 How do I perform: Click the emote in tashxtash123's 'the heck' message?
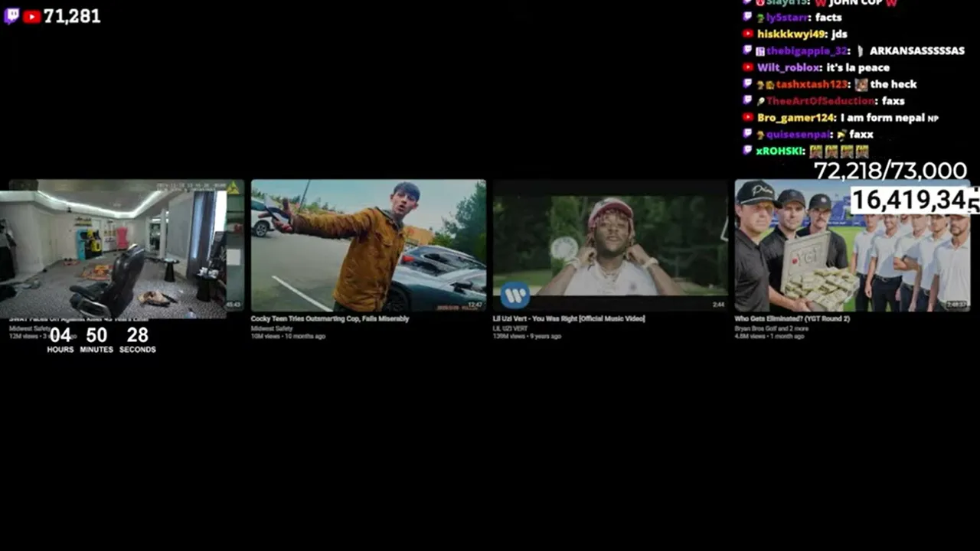pos(861,85)
